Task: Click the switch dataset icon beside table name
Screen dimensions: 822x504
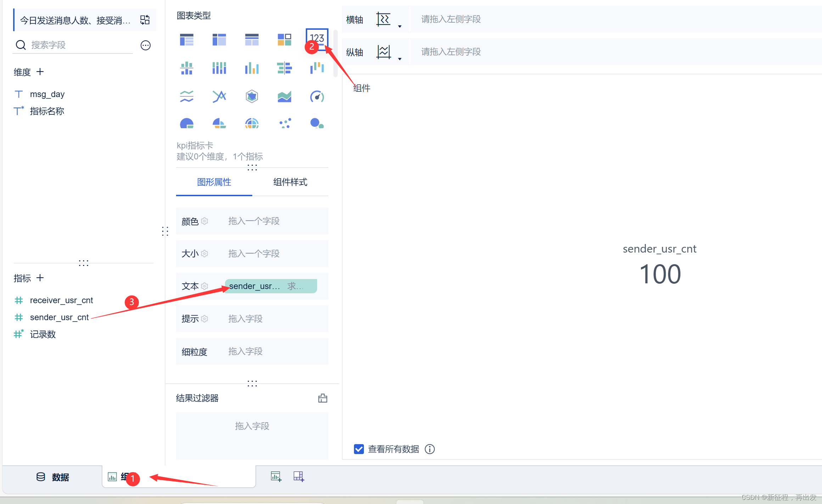Action: (x=145, y=20)
